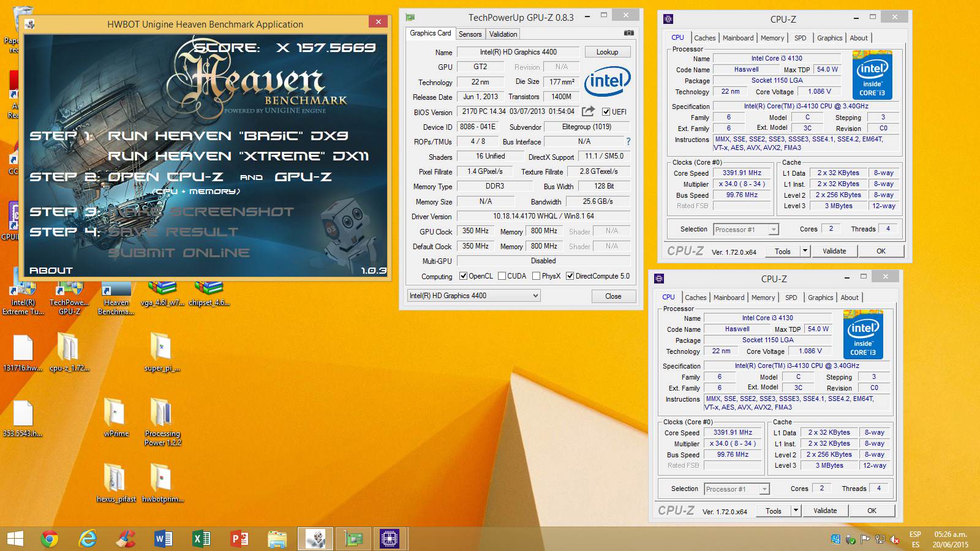Open Caches tab in upper CPU-Z
Viewport: 980px width, 551px height.
pyautogui.click(x=704, y=38)
